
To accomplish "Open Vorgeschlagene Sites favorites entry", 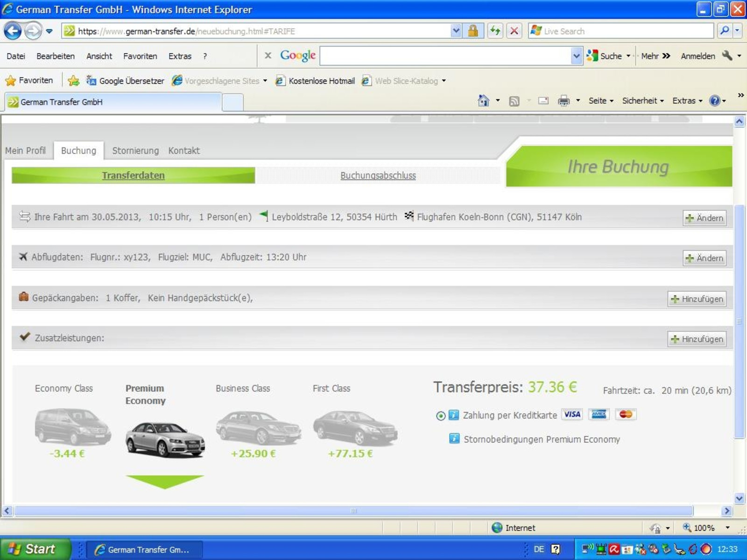I will (219, 81).
